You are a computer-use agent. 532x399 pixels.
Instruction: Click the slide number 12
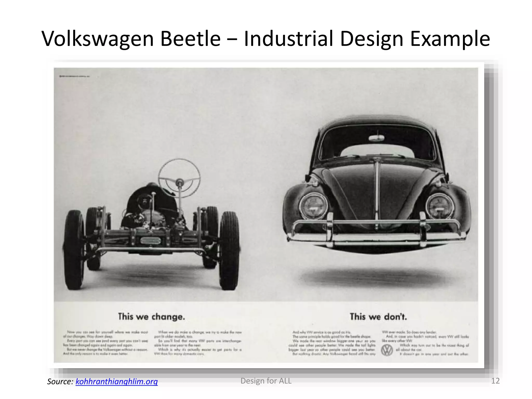point(495,381)
